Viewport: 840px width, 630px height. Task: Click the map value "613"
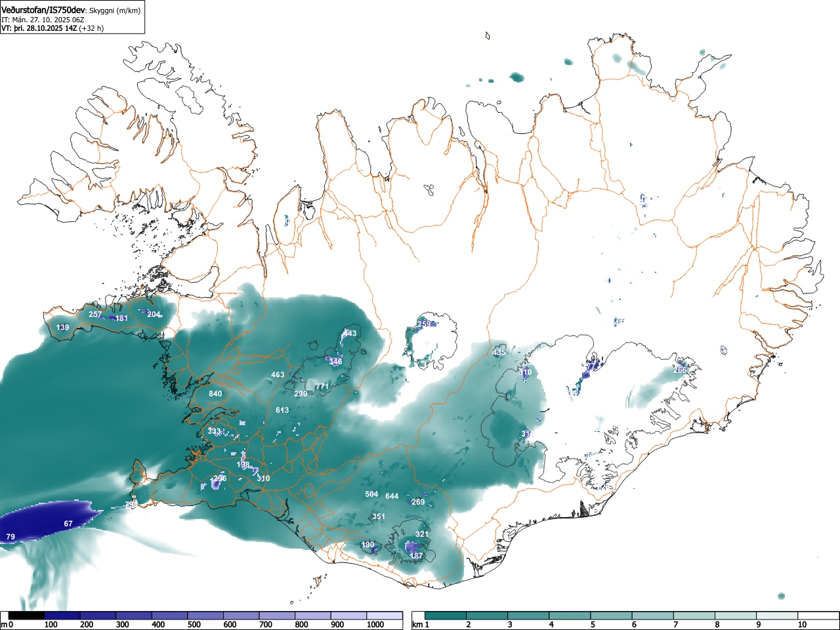click(282, 410)
